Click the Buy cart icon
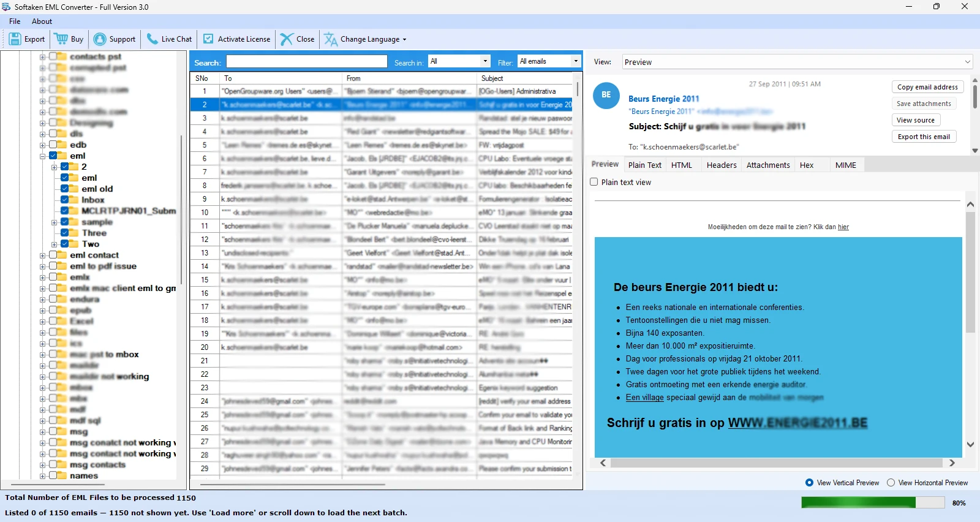Viewport: 980px width, 522px height. (61, 39)
